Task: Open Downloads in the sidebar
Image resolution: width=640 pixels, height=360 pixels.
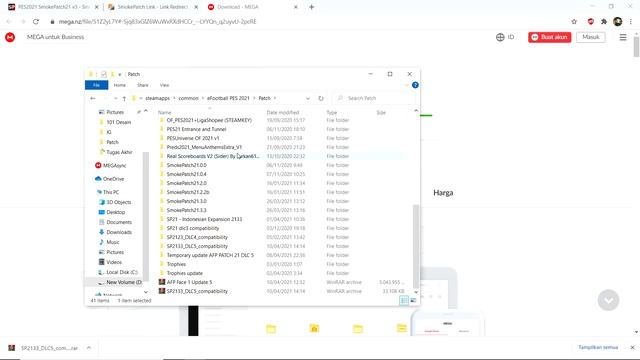Action: [x=115, y=232]
